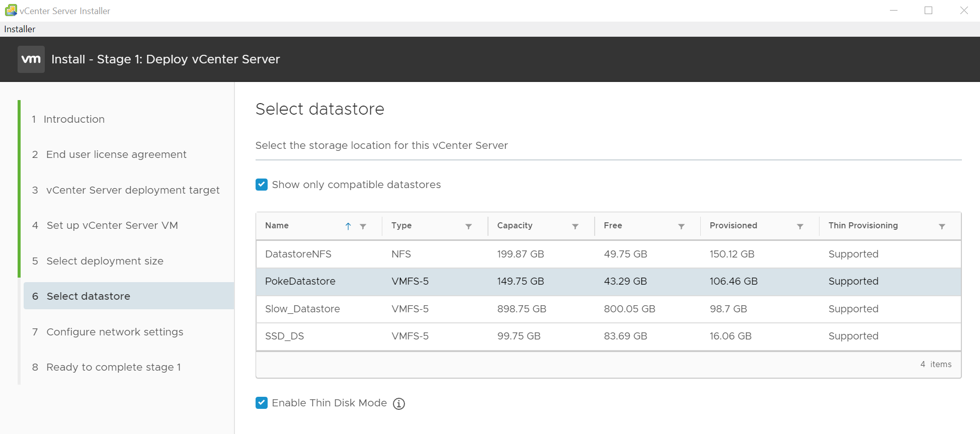The image size is (980, 434).
Task: Click the VMware vm logo
Action: (31, 59)
